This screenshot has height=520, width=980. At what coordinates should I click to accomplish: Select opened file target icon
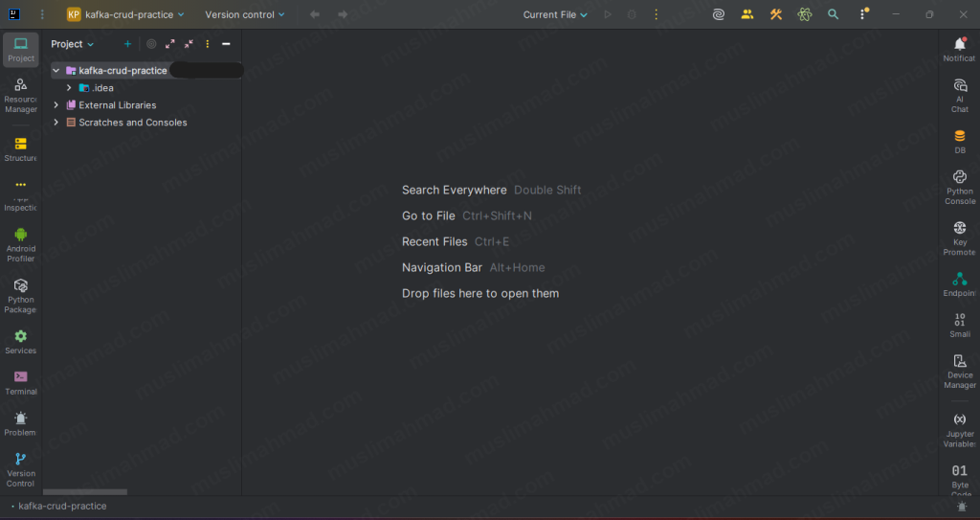tap(151, 44)
